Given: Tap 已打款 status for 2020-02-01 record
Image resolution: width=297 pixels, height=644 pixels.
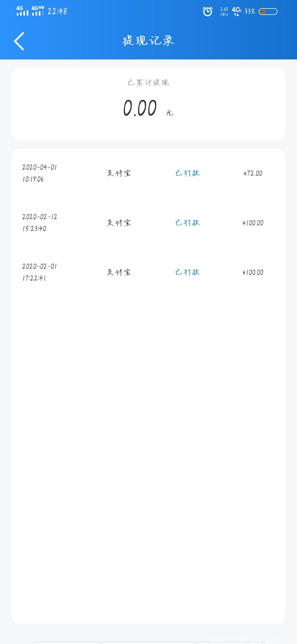Looking at the screenshot, I should 188,272.
